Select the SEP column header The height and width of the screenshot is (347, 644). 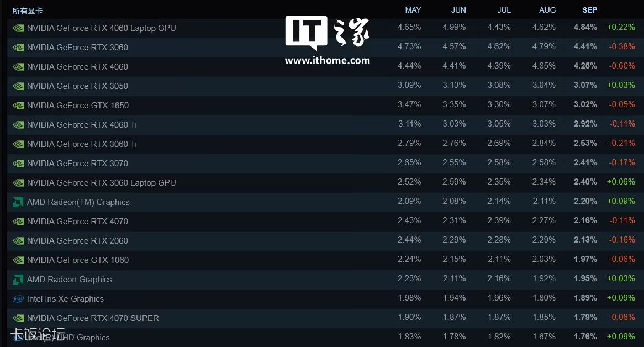click(x=589, y=10)
